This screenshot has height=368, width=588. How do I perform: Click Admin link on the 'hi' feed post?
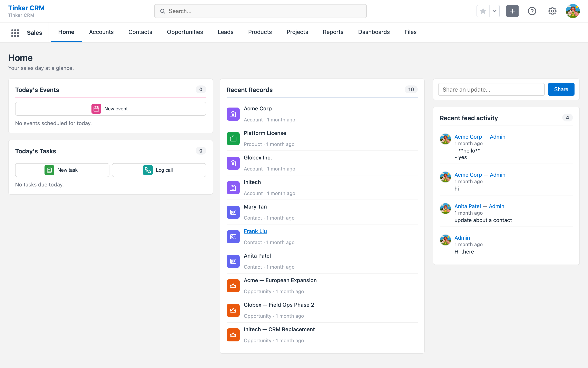click(x=497, y=175)
